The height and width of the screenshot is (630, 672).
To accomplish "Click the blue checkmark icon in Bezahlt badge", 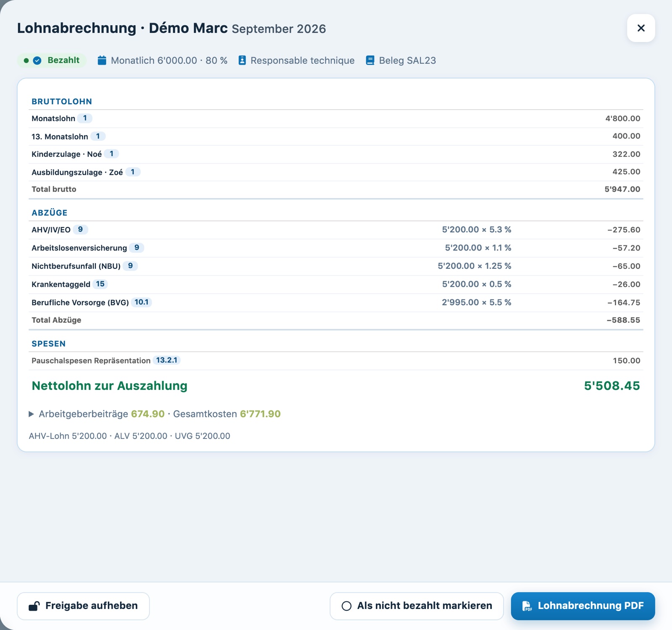I will point(37,60).
